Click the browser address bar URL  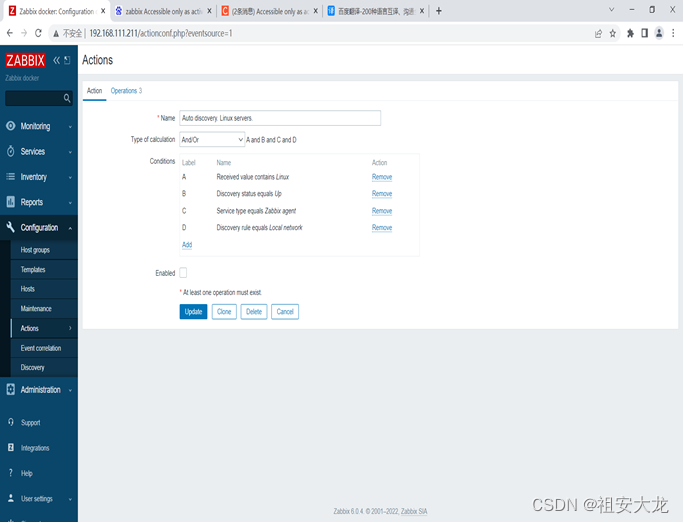[161, 34]
